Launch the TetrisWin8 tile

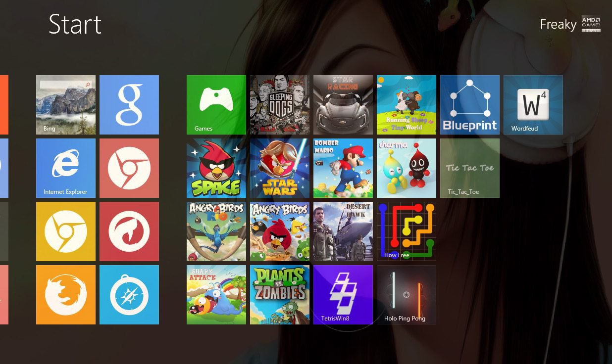343,295
